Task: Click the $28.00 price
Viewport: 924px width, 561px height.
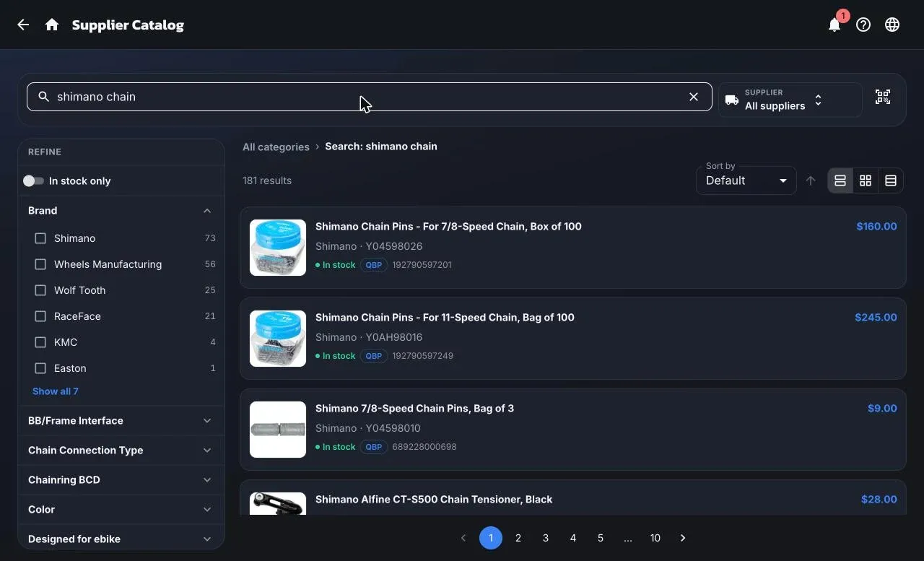Action: (879, 500)
